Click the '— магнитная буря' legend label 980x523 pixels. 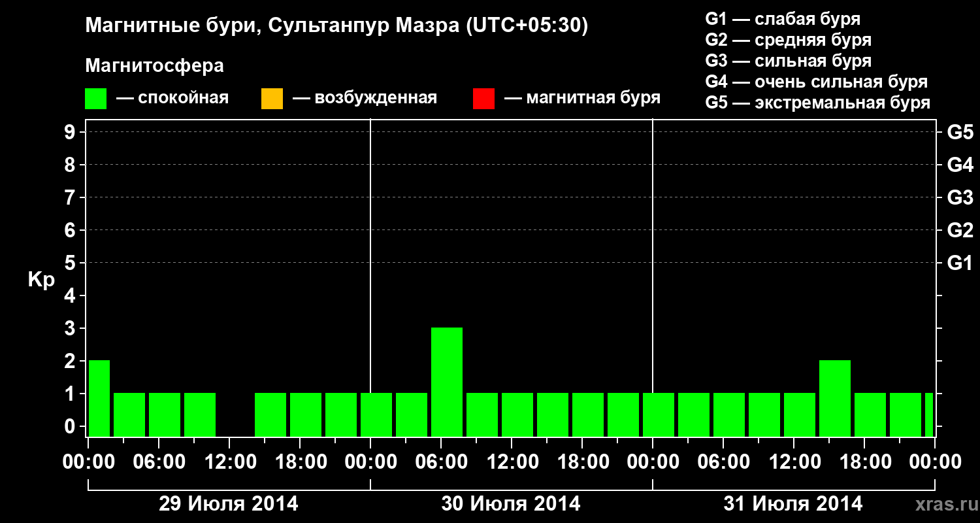tap(583, 99)
